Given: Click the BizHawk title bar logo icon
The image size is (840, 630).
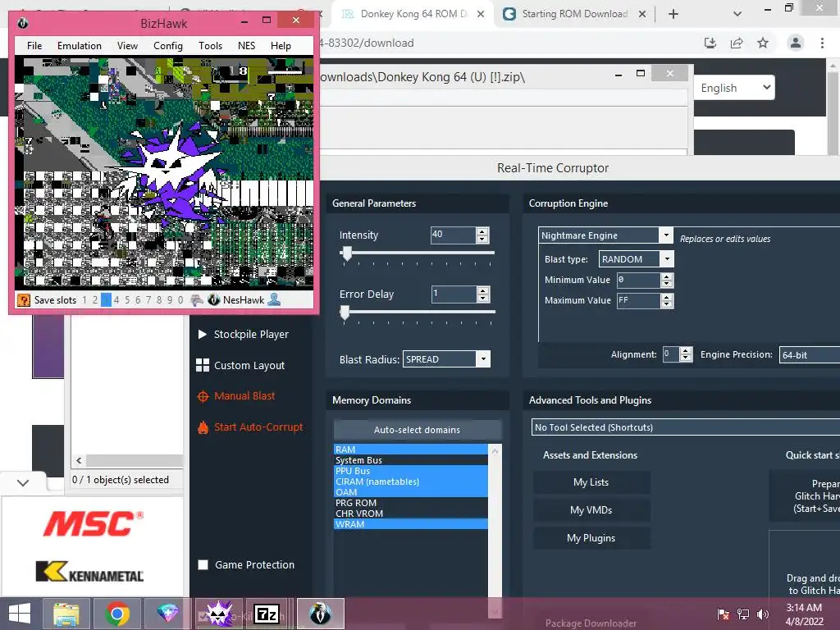Looking at the screenshot, I should pos(22,23).
